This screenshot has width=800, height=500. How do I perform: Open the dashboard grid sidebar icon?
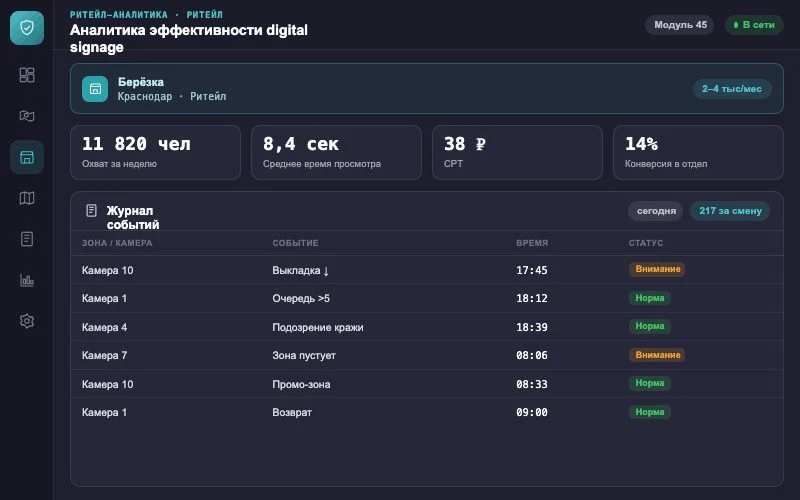tap(27, 75)
